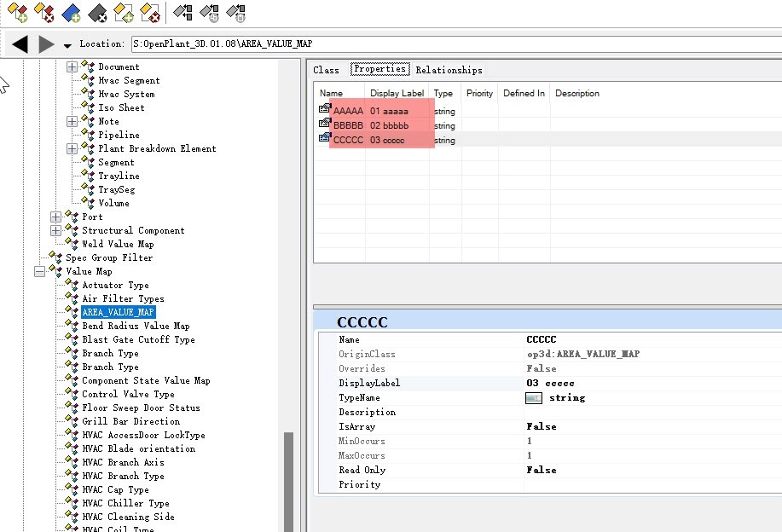Expand the Document tree node
The height and width of the screenshot is (532, 782).
pos(72,66)
